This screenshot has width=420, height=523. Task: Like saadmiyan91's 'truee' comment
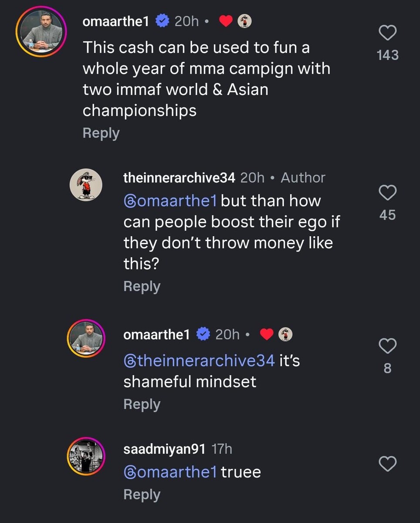(387, 464)
